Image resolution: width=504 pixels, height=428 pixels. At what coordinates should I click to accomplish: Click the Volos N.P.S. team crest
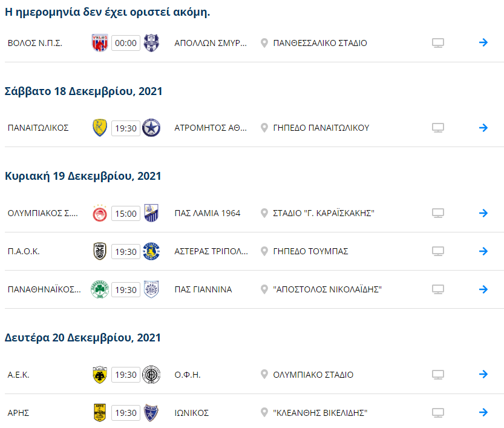pyautogui.click(x=100, y=43)
